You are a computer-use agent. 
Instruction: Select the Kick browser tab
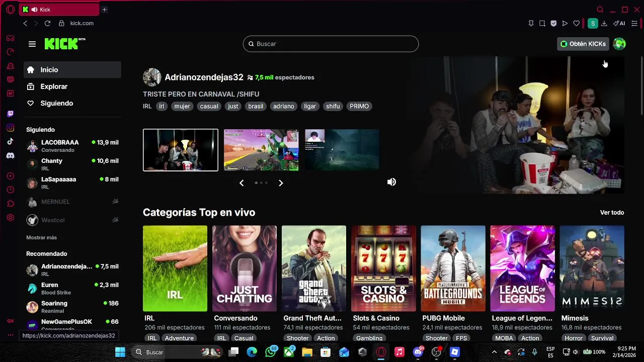(x=59, y=10)
